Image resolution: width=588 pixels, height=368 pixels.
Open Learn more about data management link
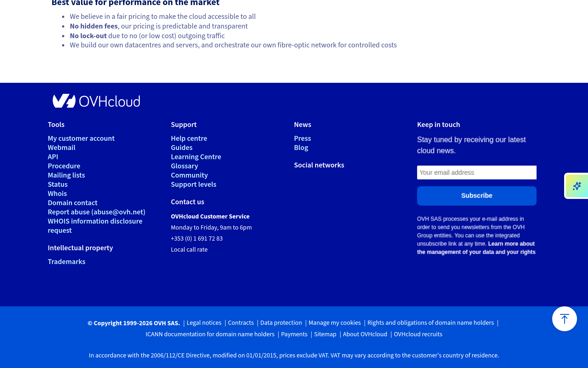[x=476, y=248]
